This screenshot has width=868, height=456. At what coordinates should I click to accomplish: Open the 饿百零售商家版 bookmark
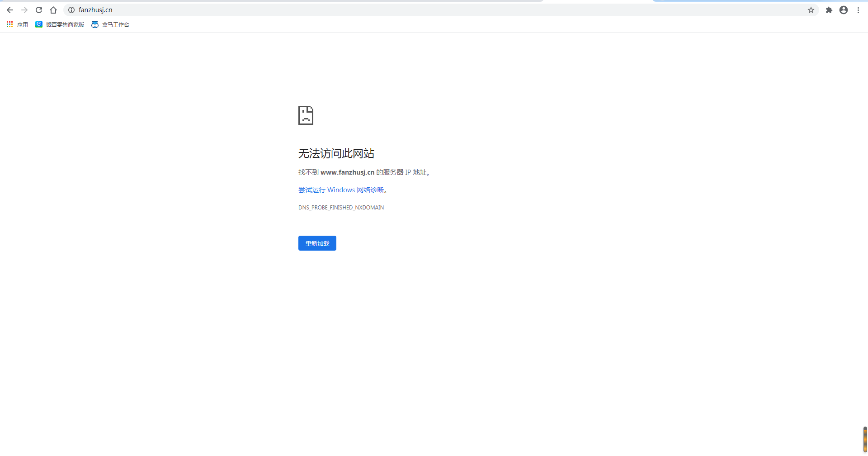60,24
